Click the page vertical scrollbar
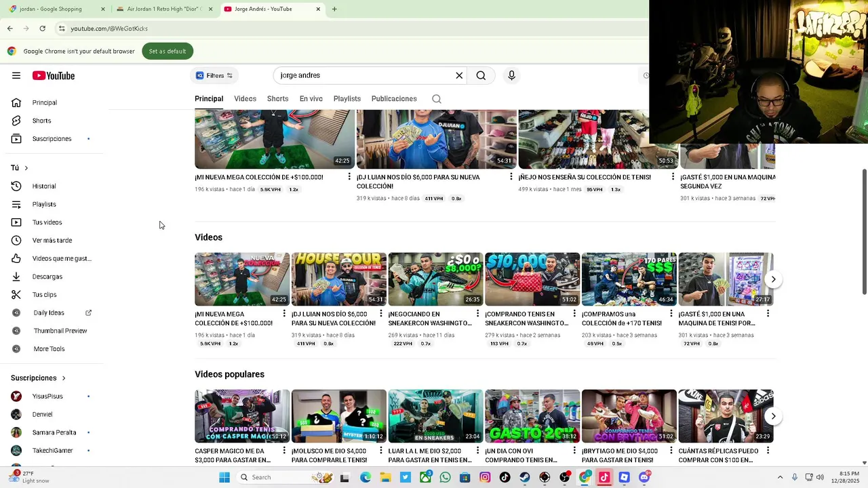The width and height of the screenshot is (868, 488). click(x=864, y=232)
